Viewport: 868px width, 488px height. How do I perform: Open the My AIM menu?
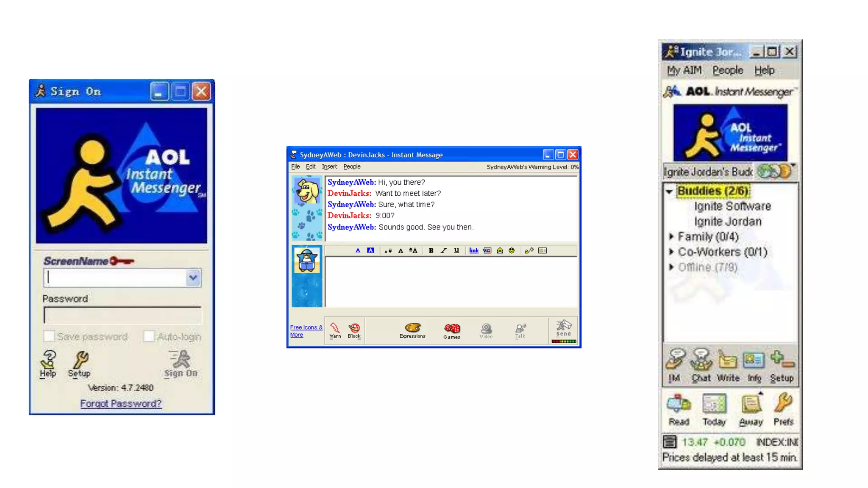coord(684,70)
